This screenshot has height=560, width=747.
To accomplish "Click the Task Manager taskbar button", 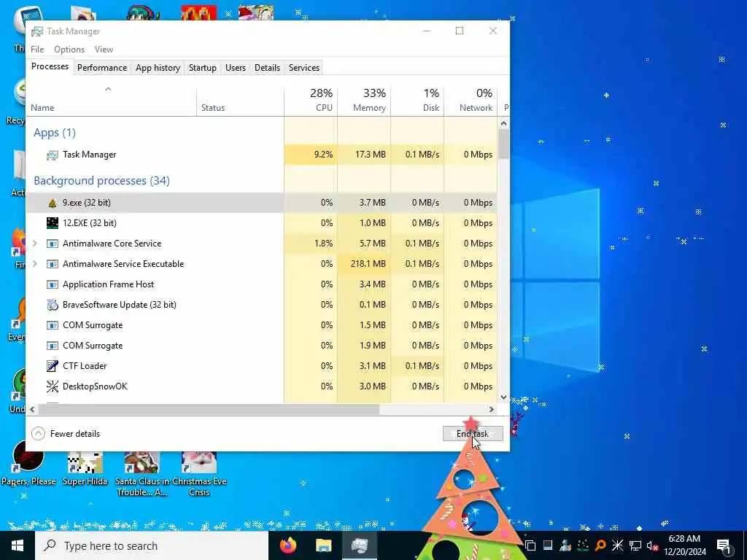I will pos(359,545).
